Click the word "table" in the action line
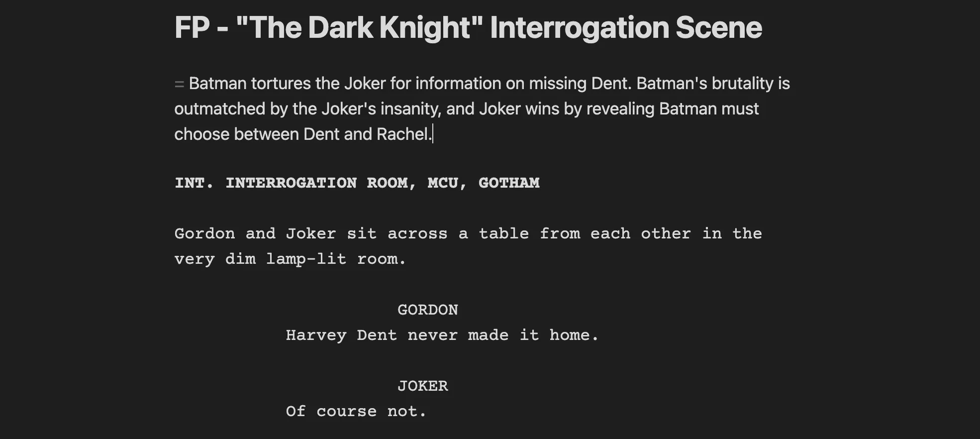The height and width of the screenshot is (439, 980). tap(504, 233)
